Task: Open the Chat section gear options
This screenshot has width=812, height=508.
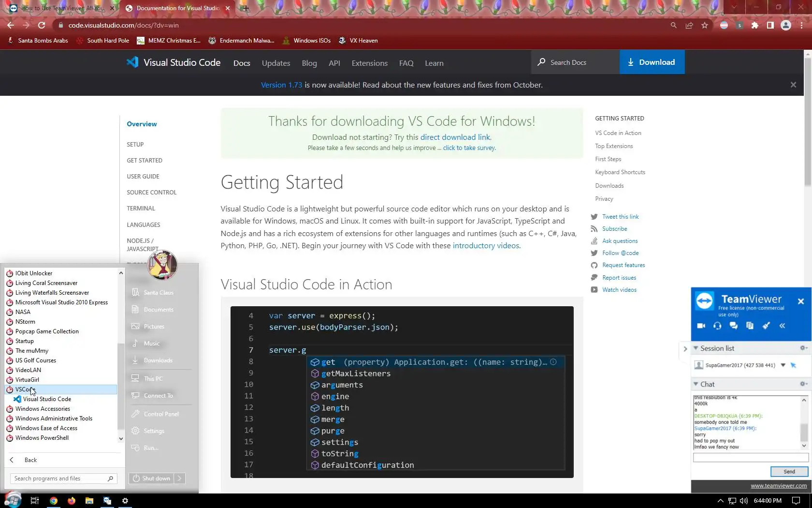Action: point(803,384)
